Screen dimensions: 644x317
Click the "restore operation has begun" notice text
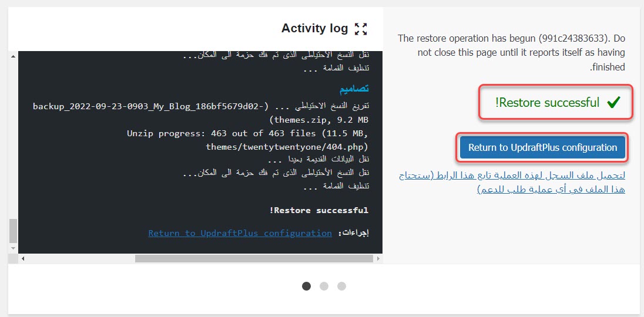click(x=511, y=52)
